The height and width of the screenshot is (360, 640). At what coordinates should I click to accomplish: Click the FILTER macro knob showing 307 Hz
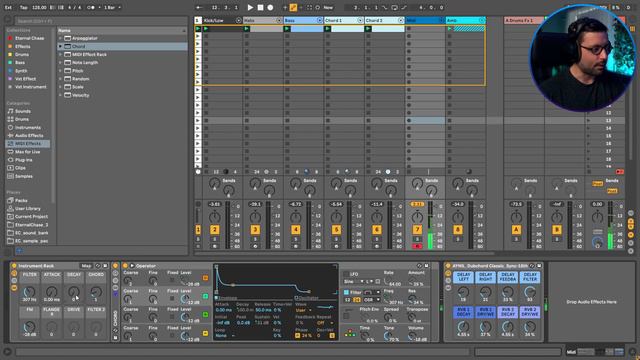(x=29, y=292)
